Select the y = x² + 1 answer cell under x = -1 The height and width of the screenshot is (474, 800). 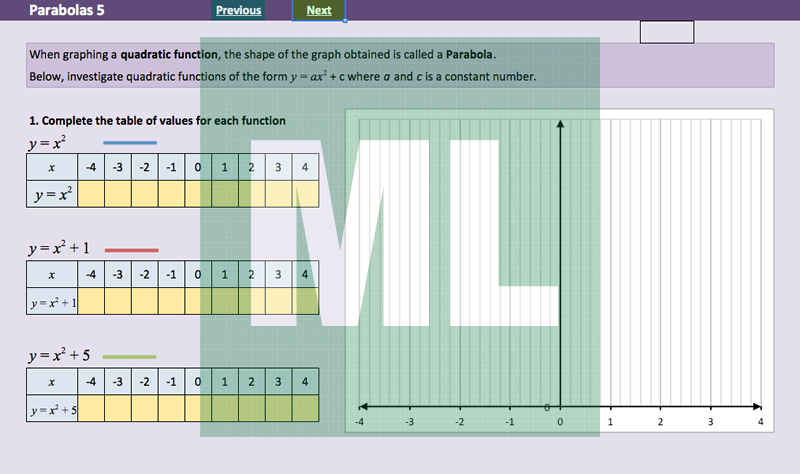click(171, 301)
